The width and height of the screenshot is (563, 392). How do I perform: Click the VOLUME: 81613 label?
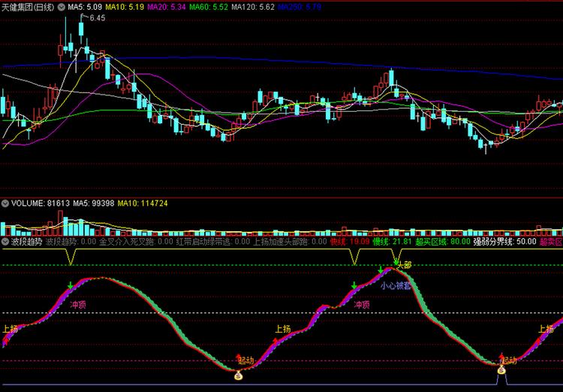[41, 204]
